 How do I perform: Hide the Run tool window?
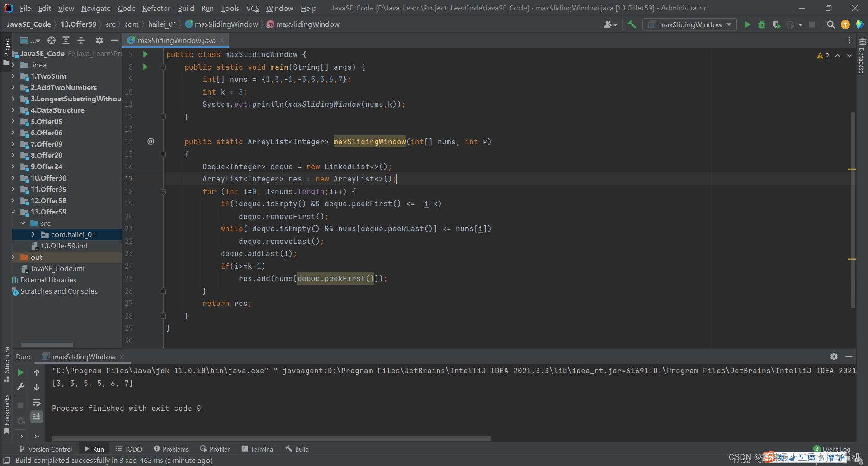[849, 357]
